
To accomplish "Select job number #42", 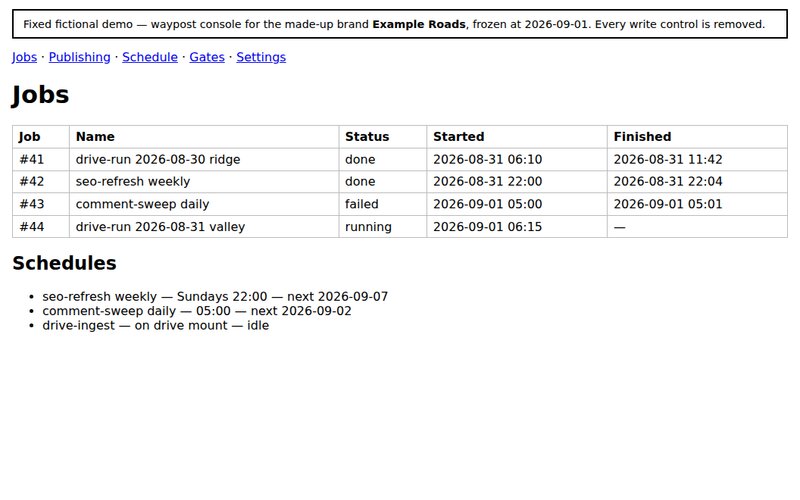I will coord(32,182).
